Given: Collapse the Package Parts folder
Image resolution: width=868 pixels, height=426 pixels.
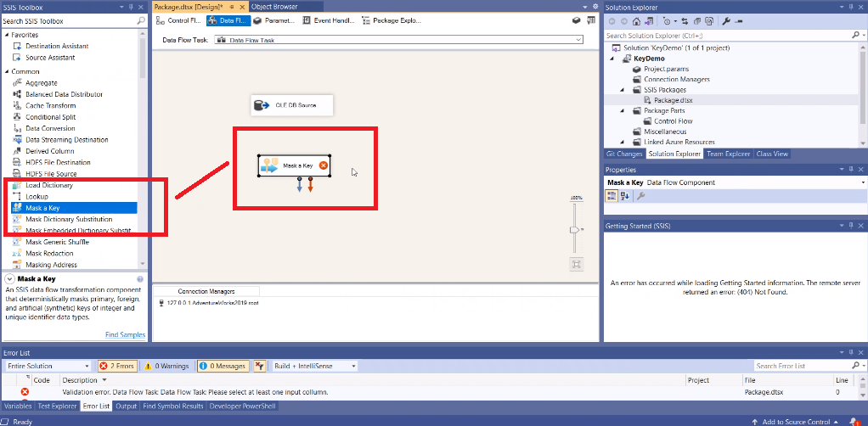Looking at the screenshot, I should click(622, 110).
